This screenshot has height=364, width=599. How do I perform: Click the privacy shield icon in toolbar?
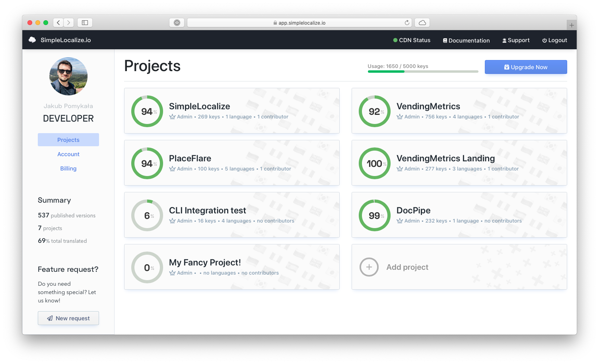click(x=177, y=23)
